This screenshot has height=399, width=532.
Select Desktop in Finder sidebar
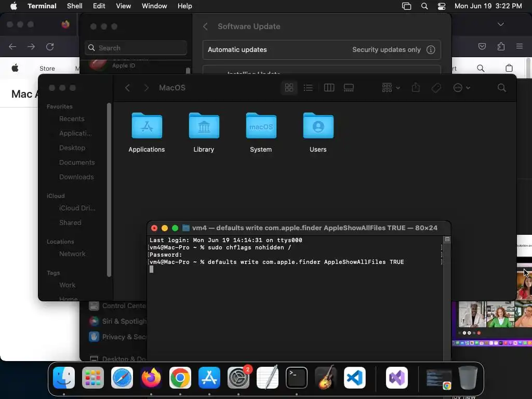click(72, 148)
